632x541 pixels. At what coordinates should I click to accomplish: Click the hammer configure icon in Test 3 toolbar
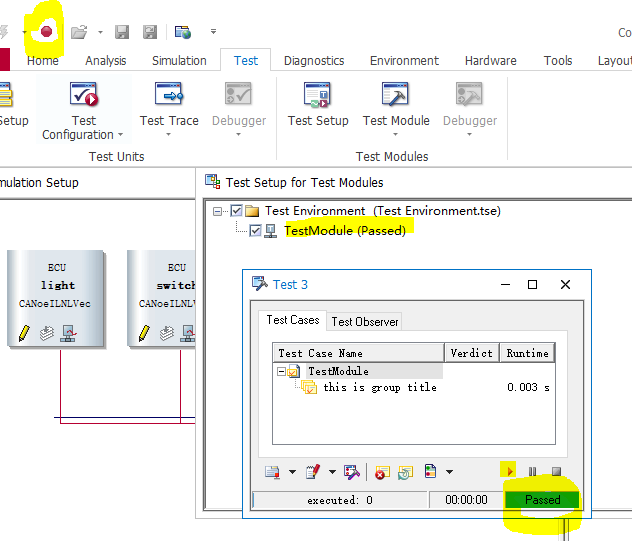pos(351,472)
